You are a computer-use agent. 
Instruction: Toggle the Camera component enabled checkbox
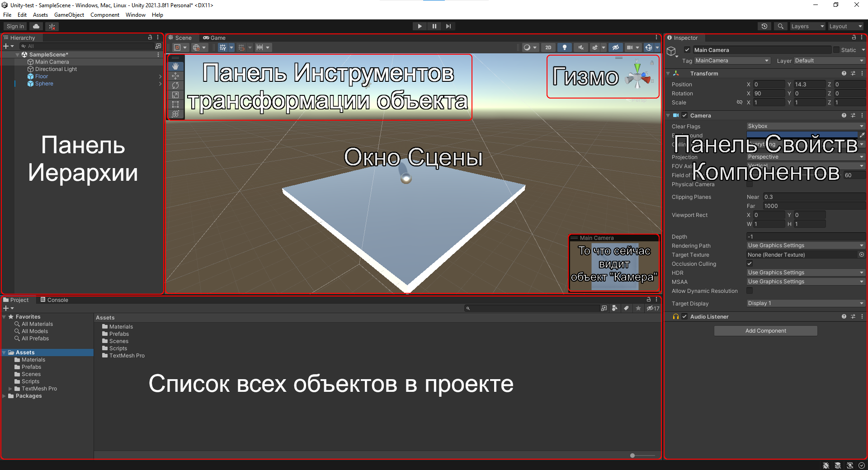tap(684, 115)
